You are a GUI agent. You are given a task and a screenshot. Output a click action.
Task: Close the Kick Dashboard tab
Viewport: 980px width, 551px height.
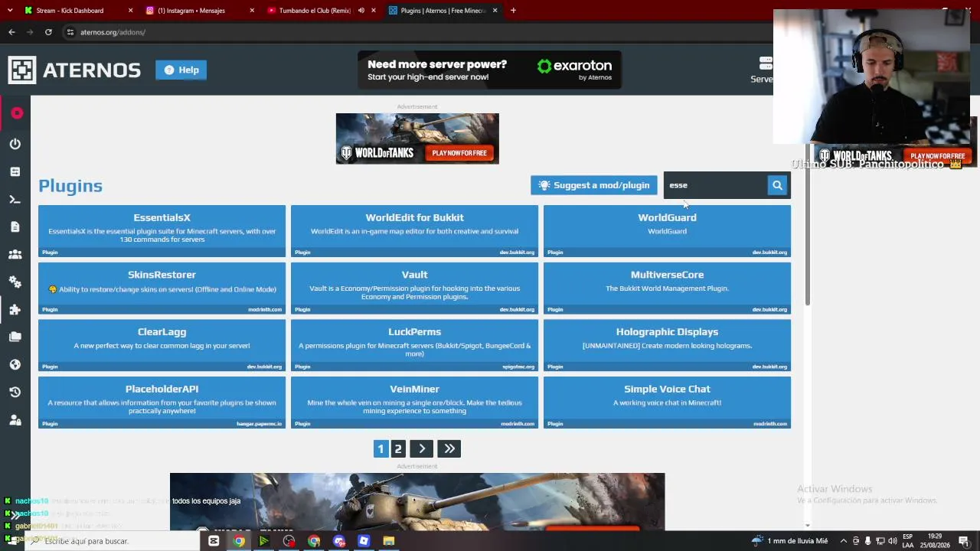(130, 11)
